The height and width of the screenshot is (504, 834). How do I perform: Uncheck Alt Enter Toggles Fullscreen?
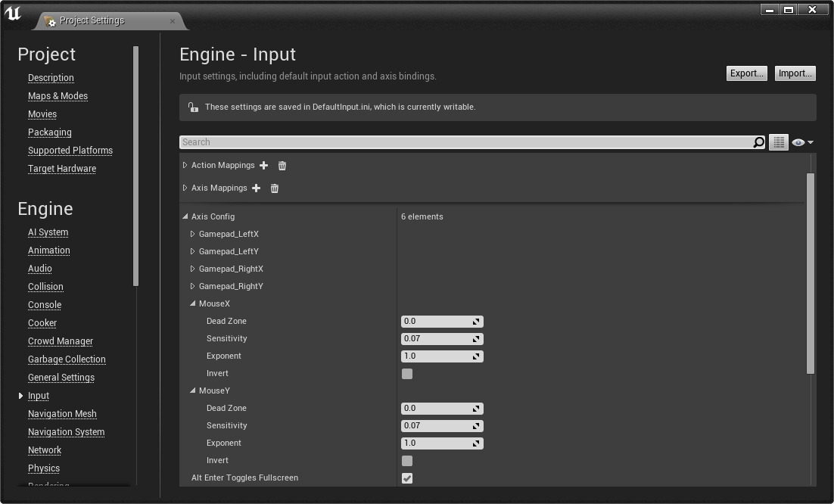pyautogui.click(x=407, y=478)
